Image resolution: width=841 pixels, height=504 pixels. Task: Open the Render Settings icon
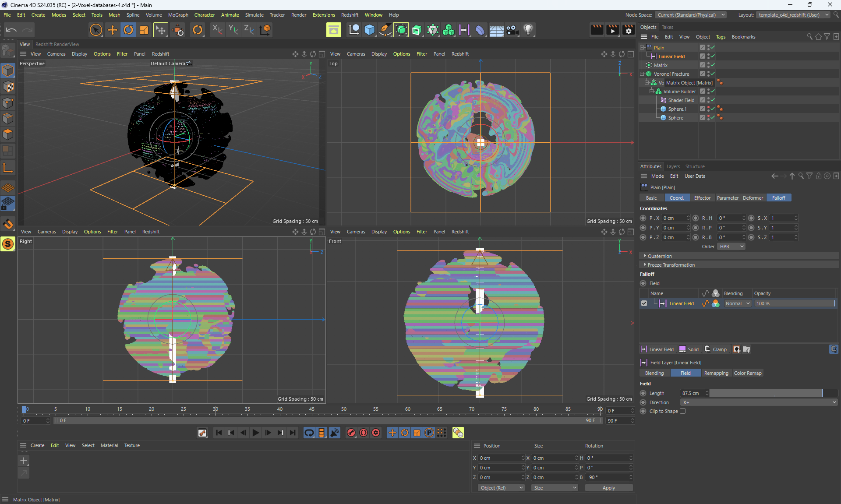point(628,30)
